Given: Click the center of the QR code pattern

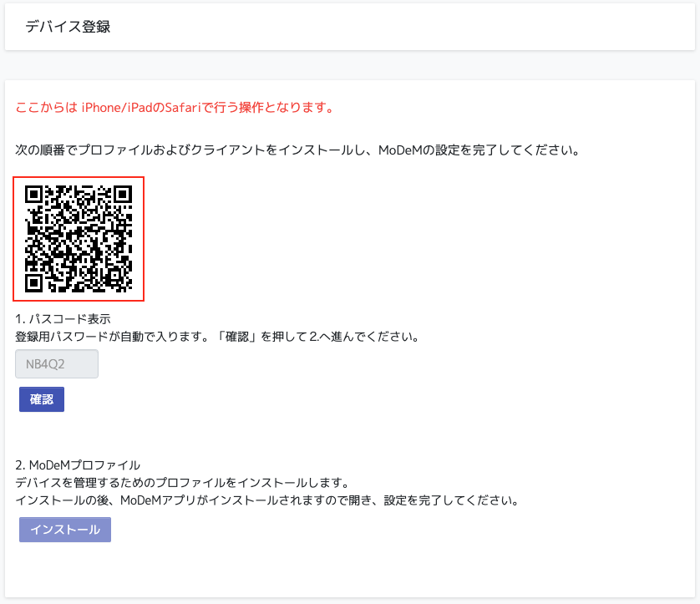Looking at the screenshot, I should [79, 239].
